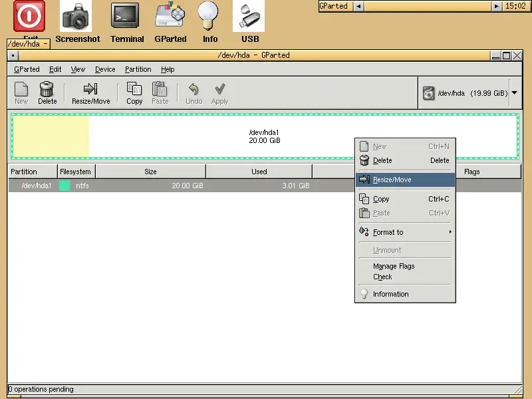
Task: Choose Unmount in the context menu
Action: 405,250
